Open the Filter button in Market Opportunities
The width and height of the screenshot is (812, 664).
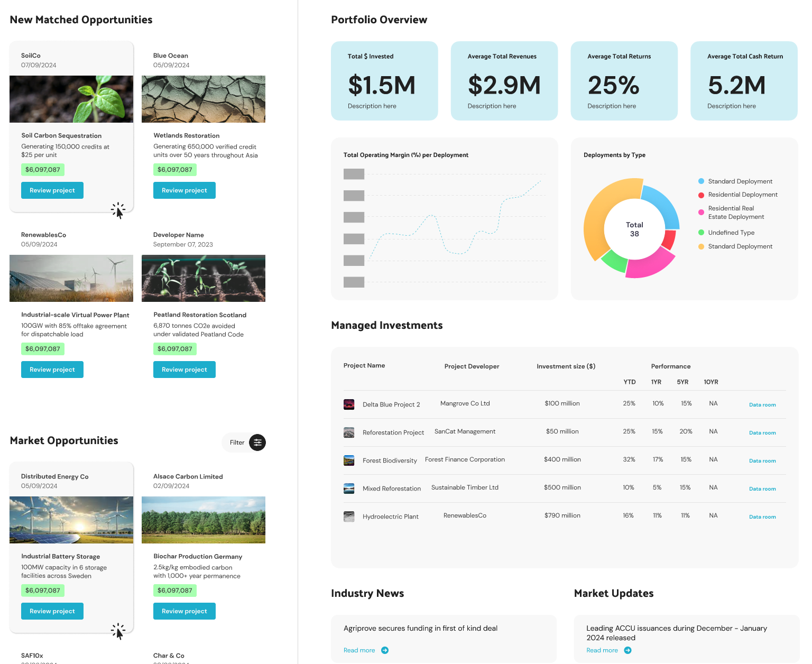pos(244,442)
